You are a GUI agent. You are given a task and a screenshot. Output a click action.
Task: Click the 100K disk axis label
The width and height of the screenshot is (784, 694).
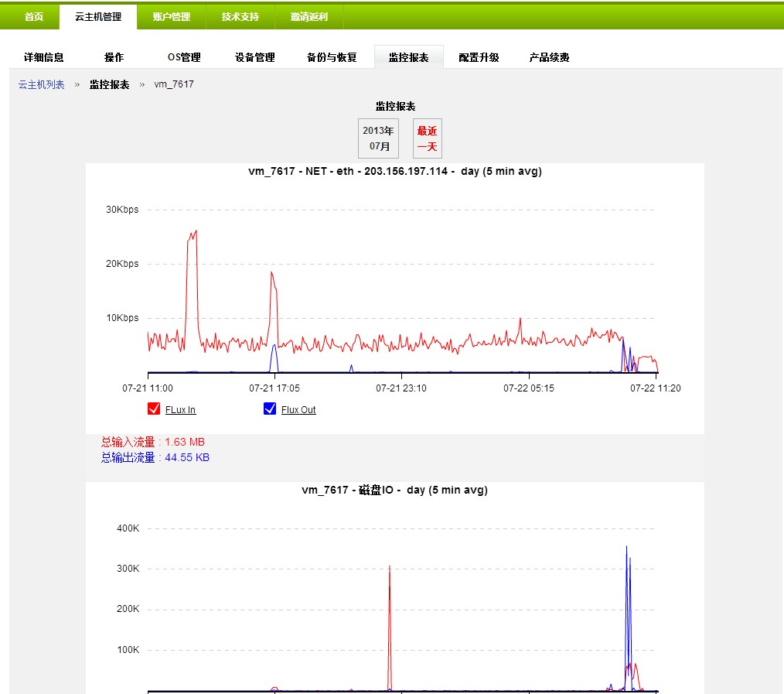[128, 650]
